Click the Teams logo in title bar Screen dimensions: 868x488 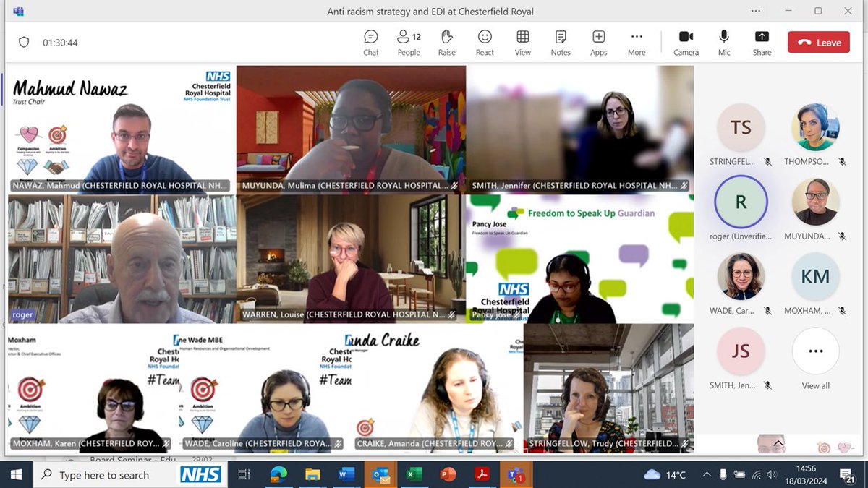click(18, 11)
